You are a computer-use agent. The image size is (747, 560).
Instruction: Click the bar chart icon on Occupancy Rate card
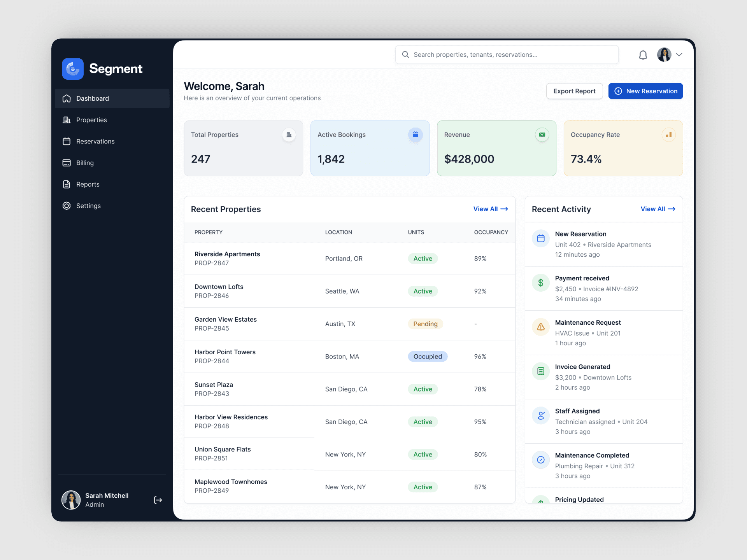coord(668,135)
